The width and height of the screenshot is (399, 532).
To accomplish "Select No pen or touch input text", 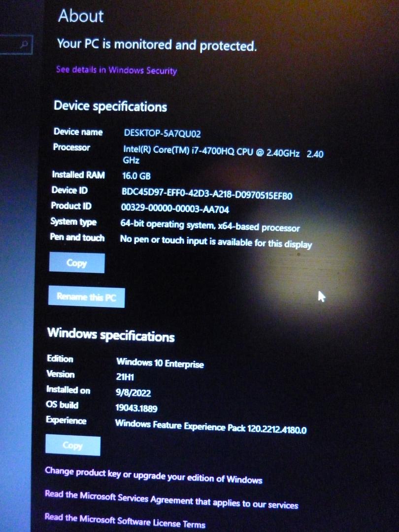I will [216, 242].
